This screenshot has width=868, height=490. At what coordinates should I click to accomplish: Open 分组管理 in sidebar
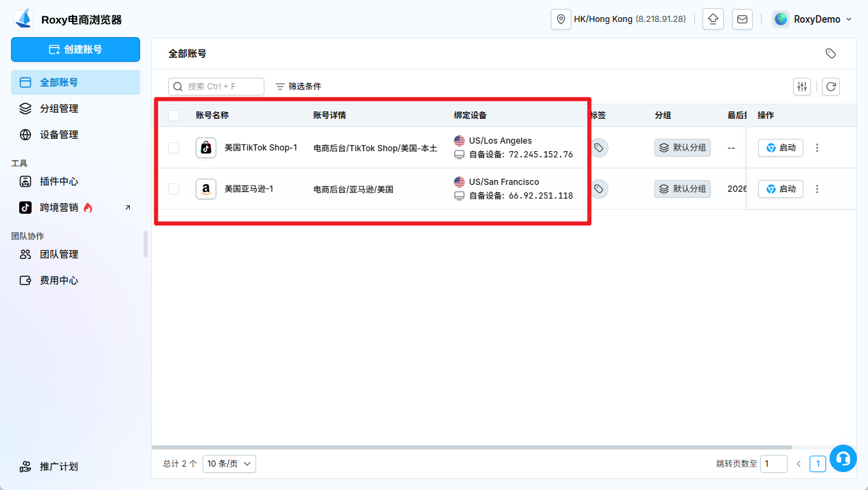tap(76, 109)
